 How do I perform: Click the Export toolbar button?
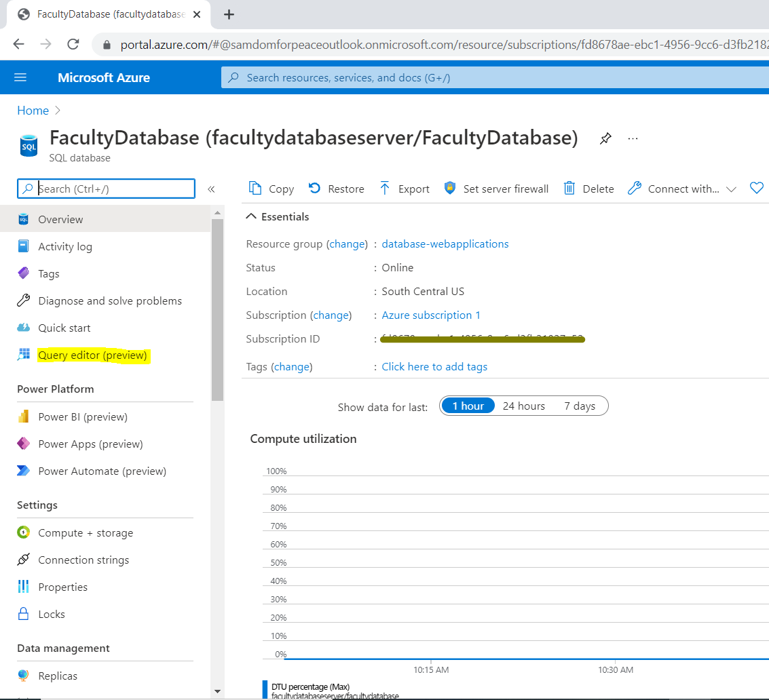tap(404, 189)
